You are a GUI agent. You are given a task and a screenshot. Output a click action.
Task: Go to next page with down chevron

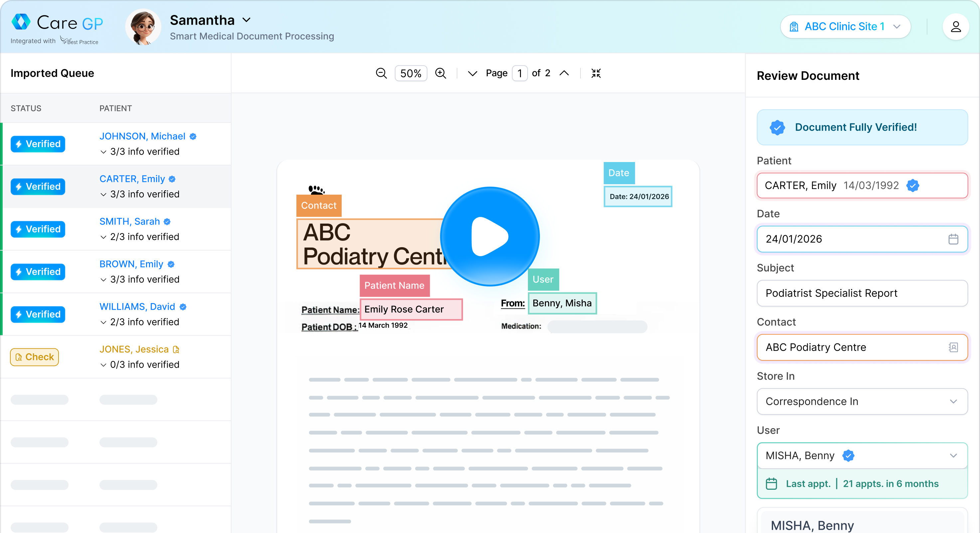[472, 73]
